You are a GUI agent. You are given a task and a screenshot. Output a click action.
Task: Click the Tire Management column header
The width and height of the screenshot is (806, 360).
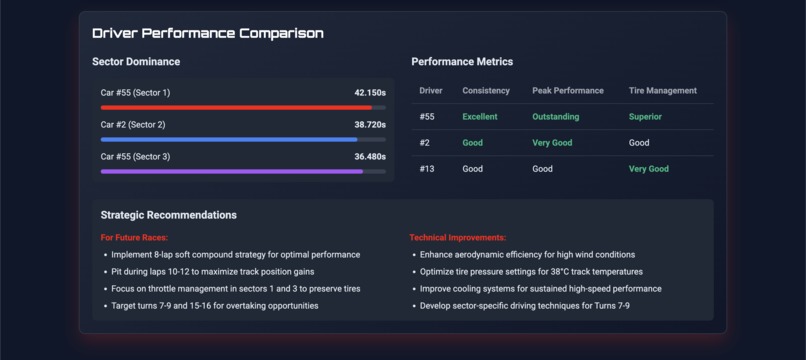point(663,91)
